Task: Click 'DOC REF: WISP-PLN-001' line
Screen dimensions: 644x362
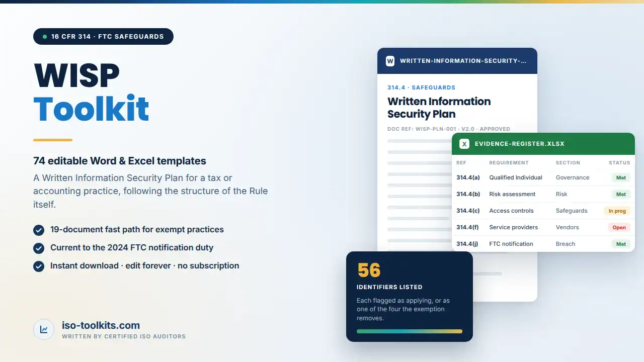Action: [449, 129]
